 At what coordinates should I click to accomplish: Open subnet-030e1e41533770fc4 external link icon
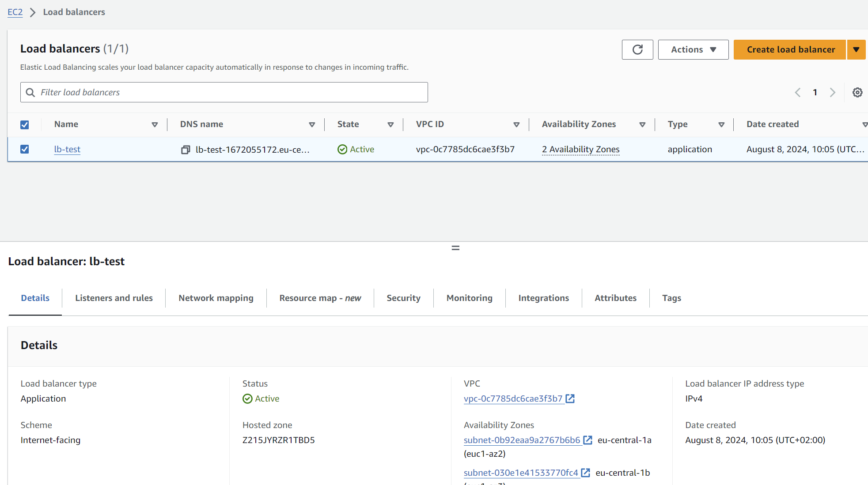point(586,473)
